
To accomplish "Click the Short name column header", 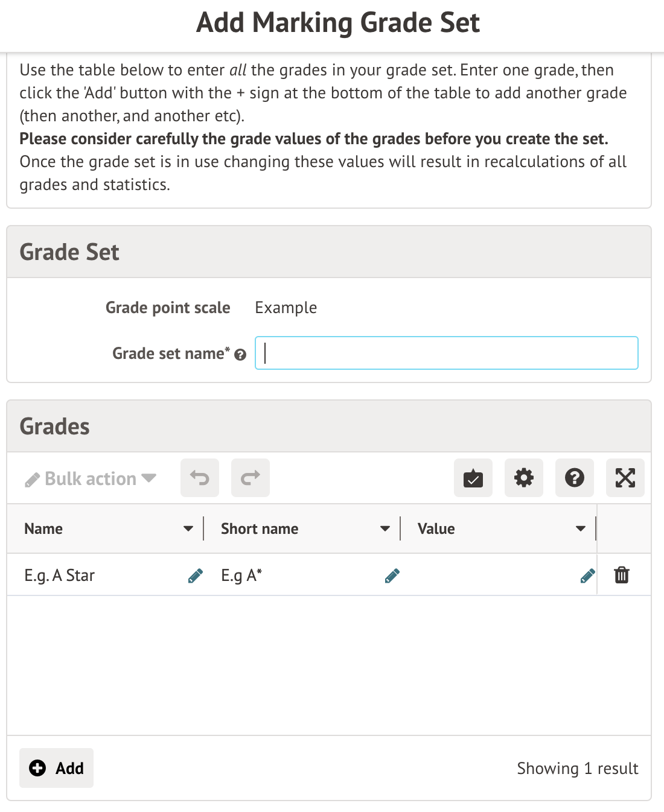I will click(x=260, y=529).
